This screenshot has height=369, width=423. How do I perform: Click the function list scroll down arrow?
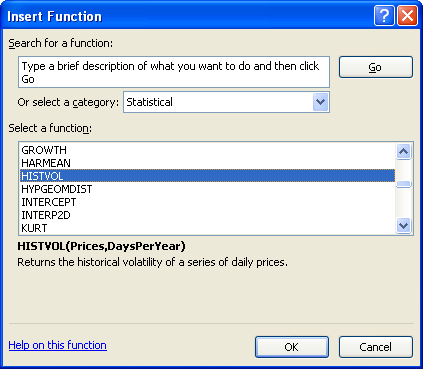tap(404, 226)
